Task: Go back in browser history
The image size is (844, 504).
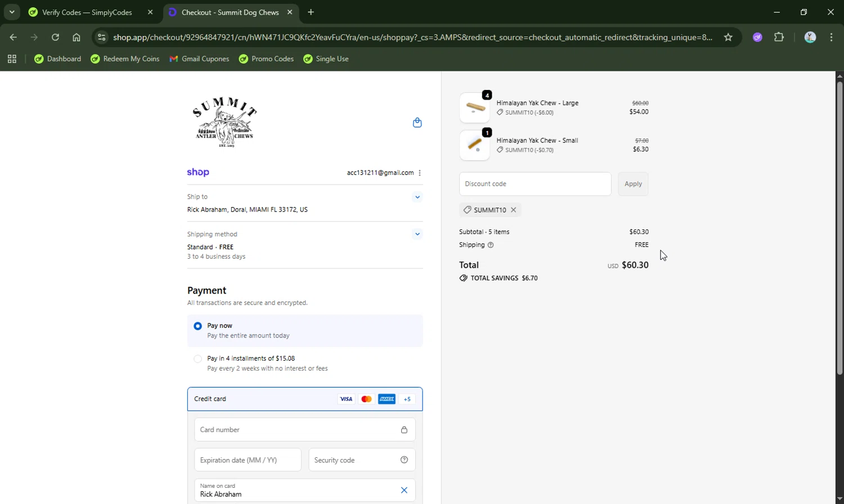Action: [x=13, y=37]
